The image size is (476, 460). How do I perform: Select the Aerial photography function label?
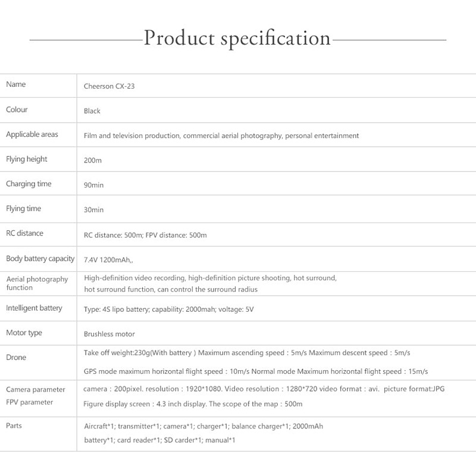37,283
